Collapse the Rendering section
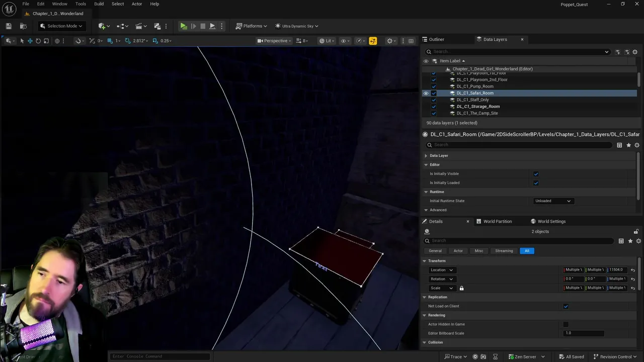The height and width of the screenshot is (362, 644). pyautogui.click(x=424, y=315)
